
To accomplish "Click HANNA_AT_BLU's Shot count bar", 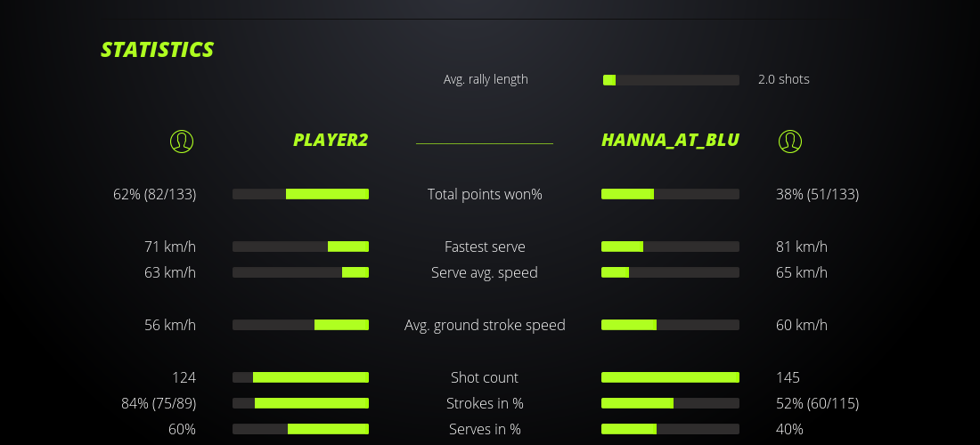I will 670,377.
